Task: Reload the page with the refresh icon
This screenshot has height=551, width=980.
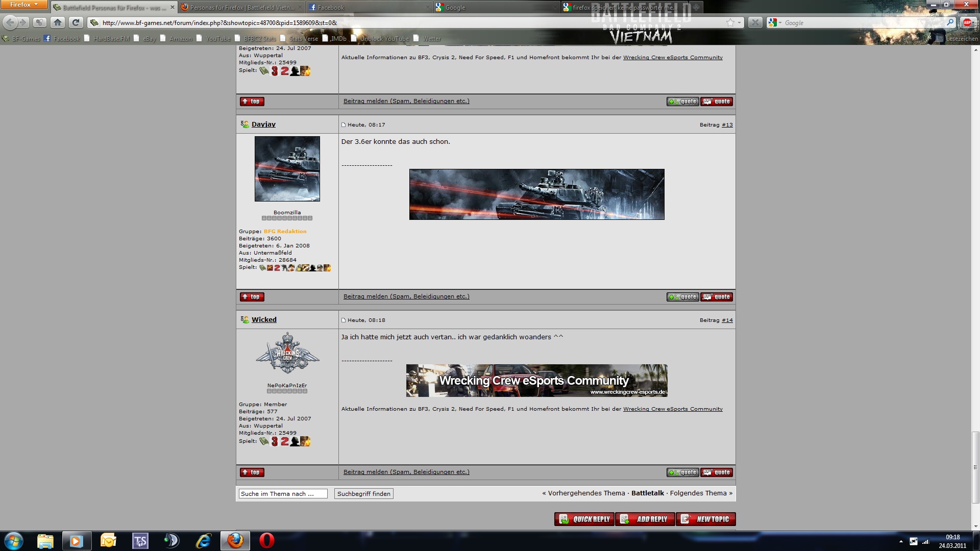Action: 76,22
